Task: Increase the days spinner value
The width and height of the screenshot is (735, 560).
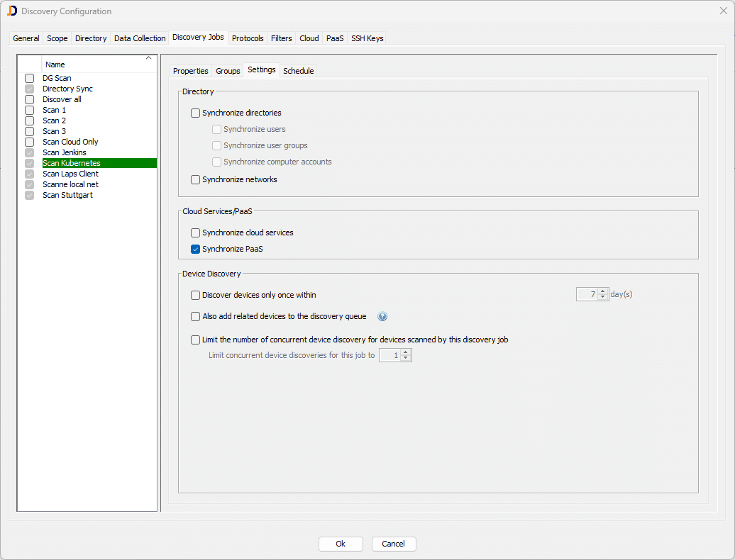Action: pos(603,291)
